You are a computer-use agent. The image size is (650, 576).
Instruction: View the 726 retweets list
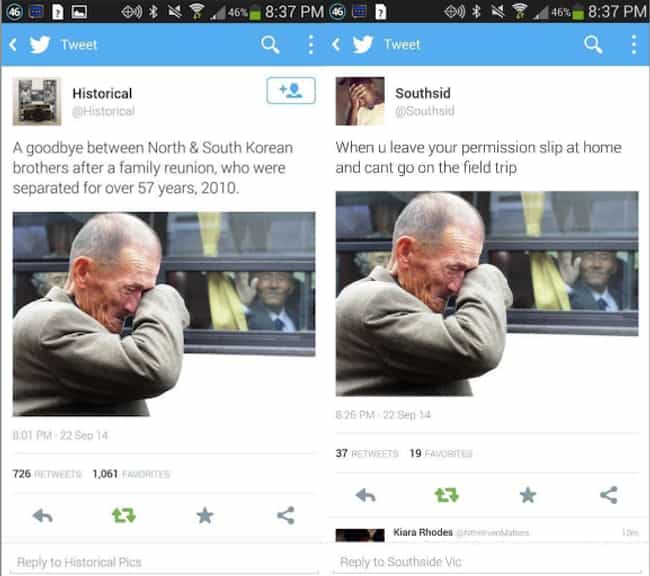(47, 474)
